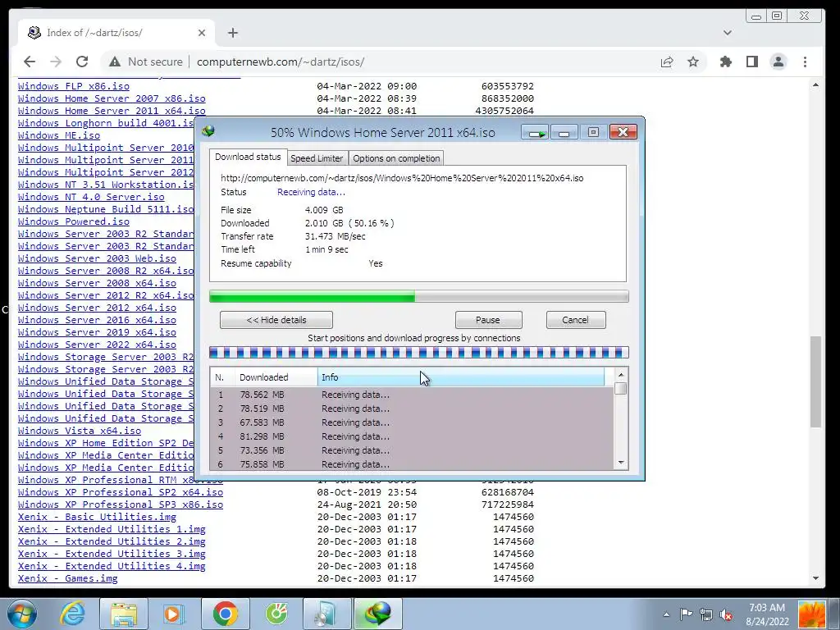Cancel the download
840x630 pixels.
click(575, 320)
